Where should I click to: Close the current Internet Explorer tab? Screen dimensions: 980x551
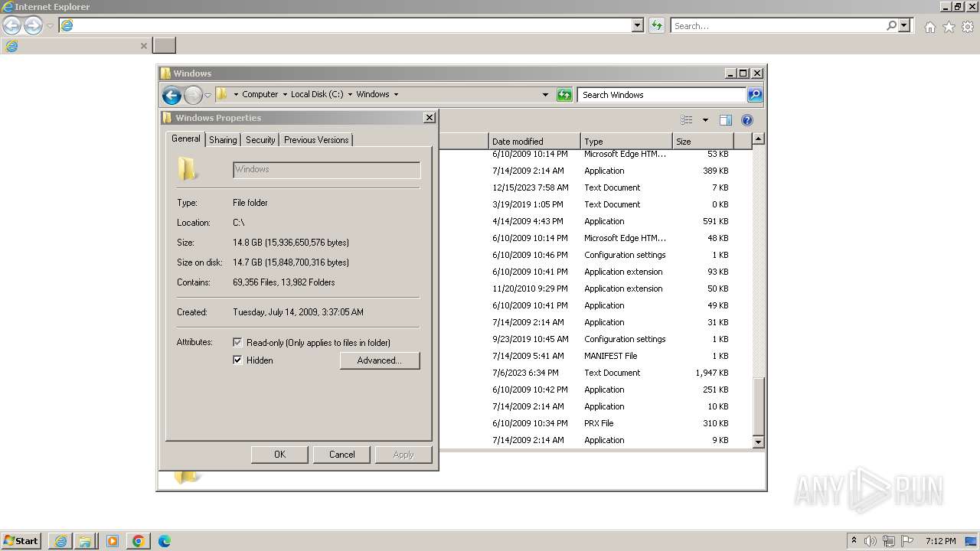pyautogui.click(x=143, y=46)
